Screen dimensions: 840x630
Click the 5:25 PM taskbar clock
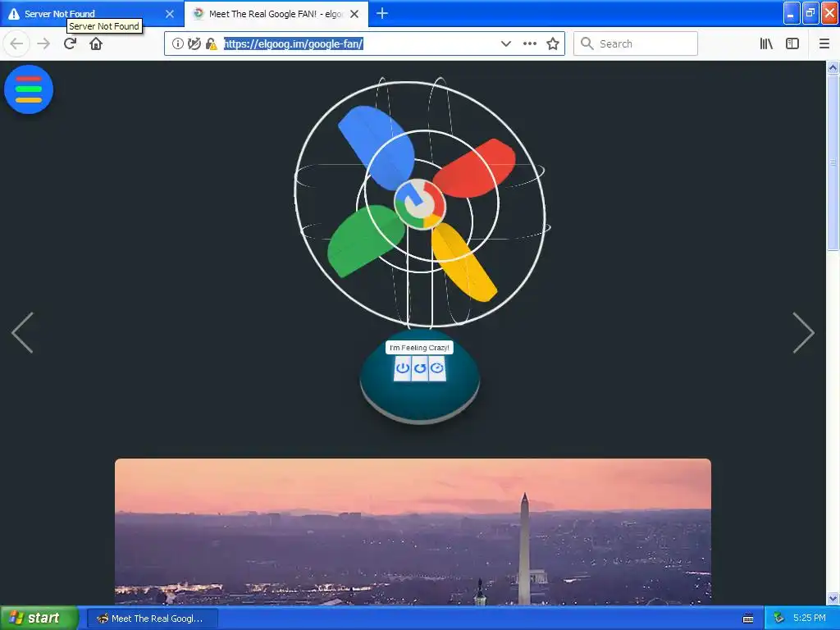810,618
